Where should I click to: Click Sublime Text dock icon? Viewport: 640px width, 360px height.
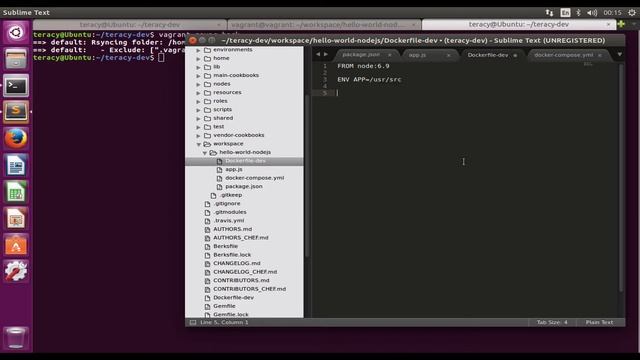pyautogui.click(x=16, y=112)
